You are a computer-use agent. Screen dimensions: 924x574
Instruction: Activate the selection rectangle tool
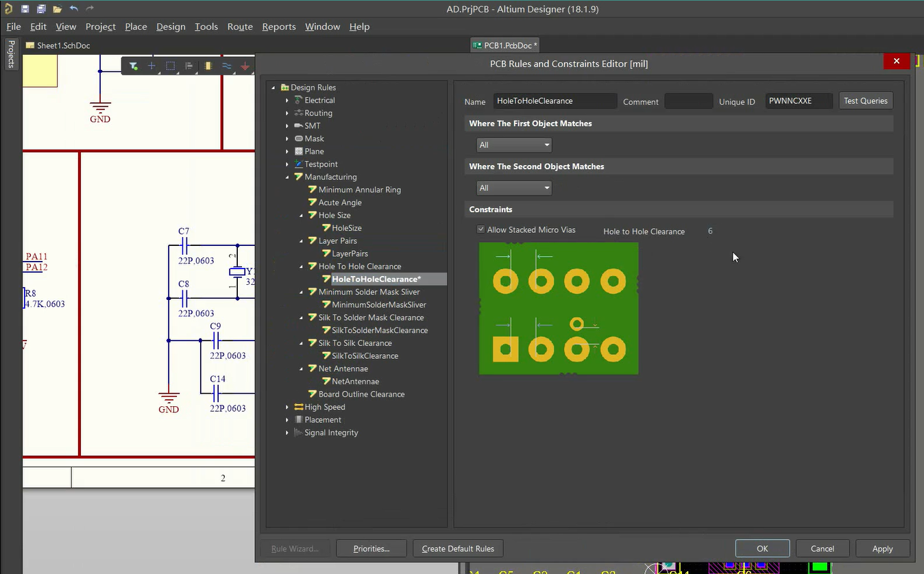click(x=171, y=66)
